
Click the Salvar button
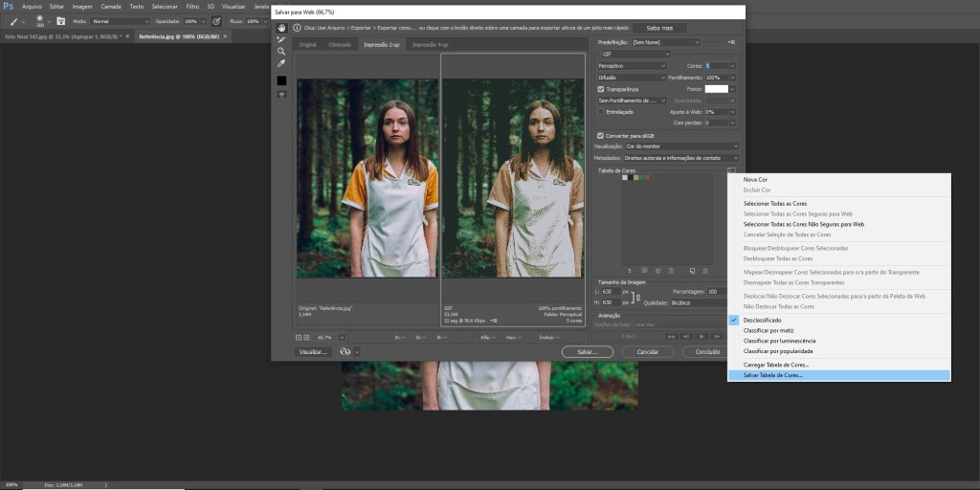click(x=587, y=351)
